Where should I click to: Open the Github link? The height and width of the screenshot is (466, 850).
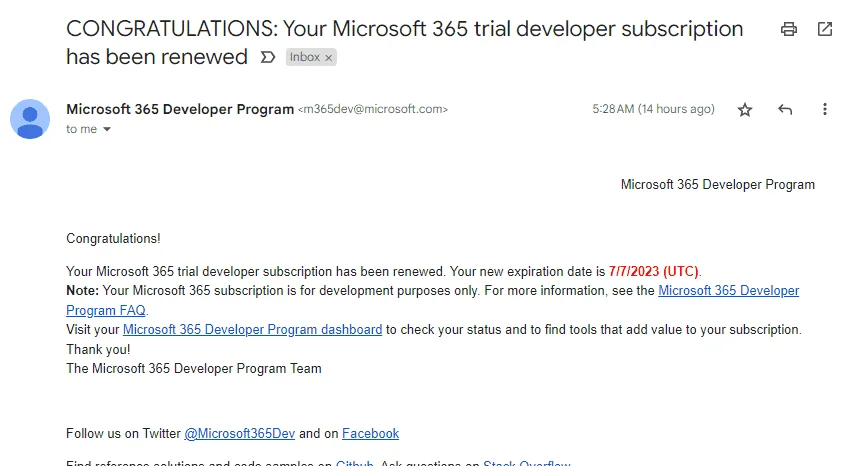pyautogui.click(x=355, y=463)
